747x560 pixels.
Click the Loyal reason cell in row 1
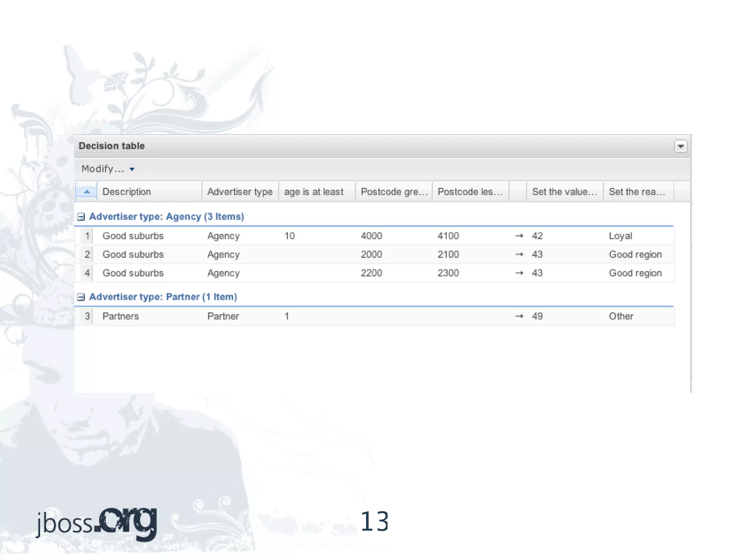pos(620,236)
